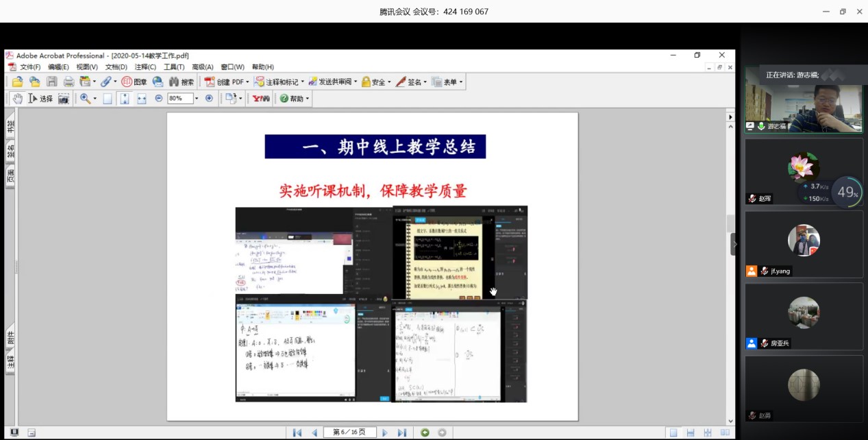Click the vertical scrollbar of the document
The width and height of the screenshot is (868, 440).
[x=730, y=223]
